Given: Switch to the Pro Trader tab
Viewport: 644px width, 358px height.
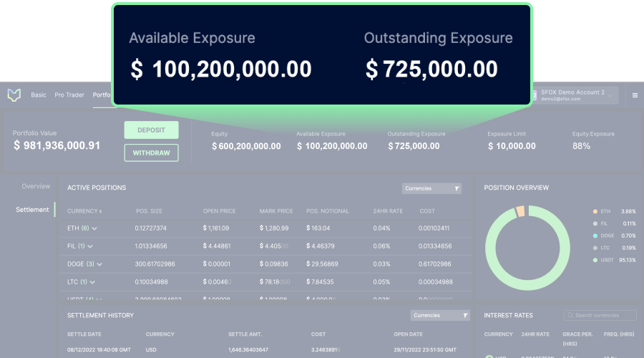Looking at the screenshot, I should coord(69,95).
